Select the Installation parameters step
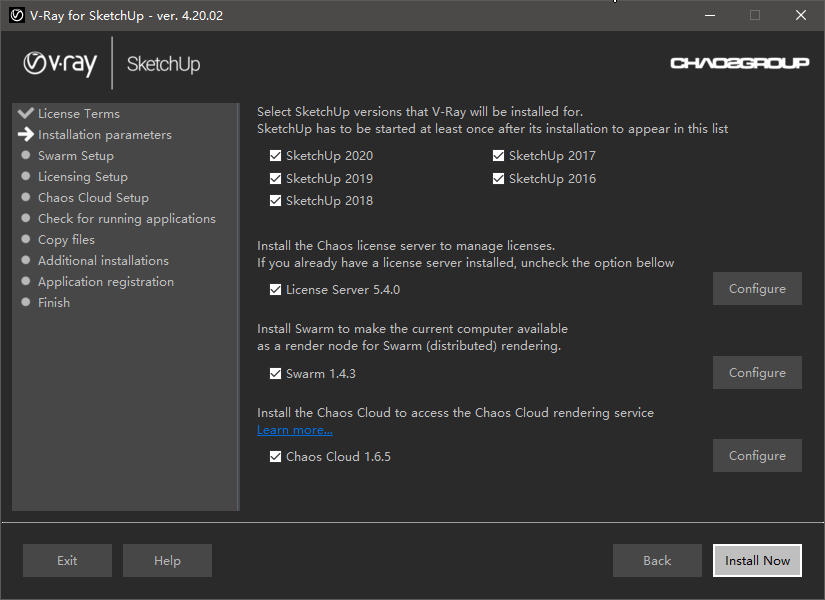 [105, 135]
